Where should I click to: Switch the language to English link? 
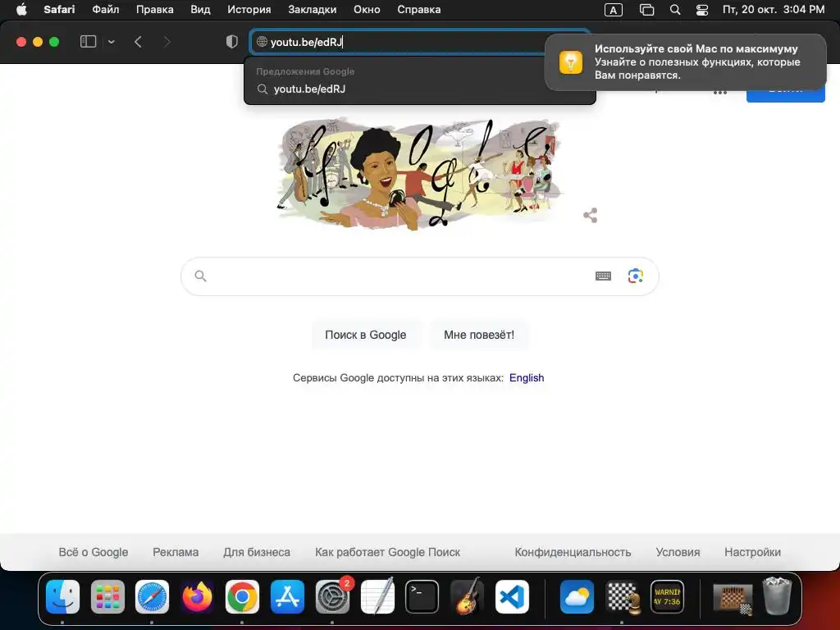pos(527,377)
